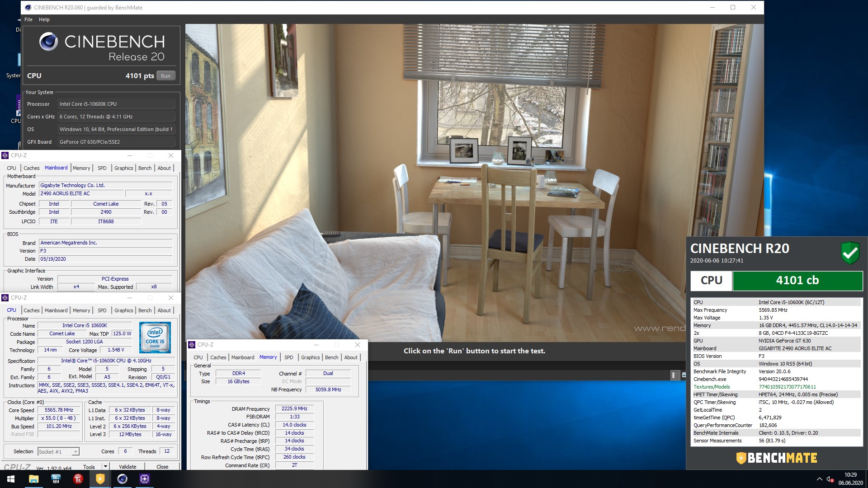This screenshot has height=488, width=868.
Task: Switch to CPU-Z via the purple taskbar icon
Action: click(145, 479)
